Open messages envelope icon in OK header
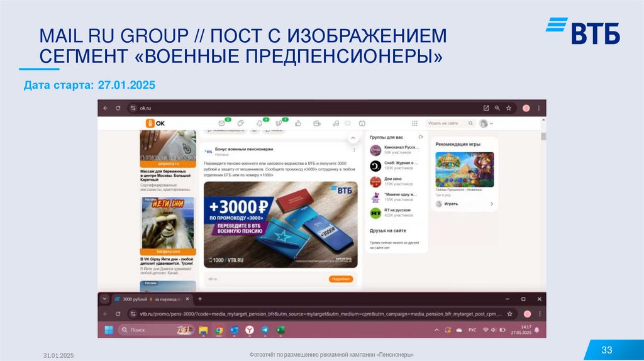 pyautogui.click(x=222, y=123)
